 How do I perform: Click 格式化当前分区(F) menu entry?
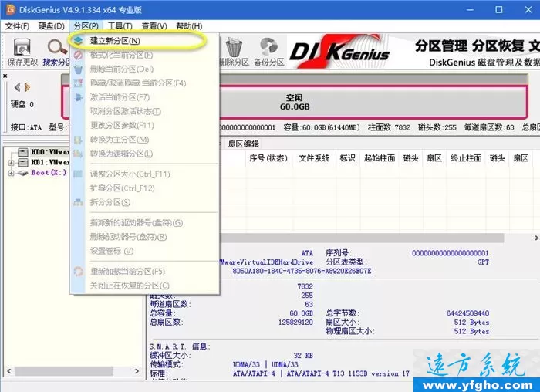145,55
